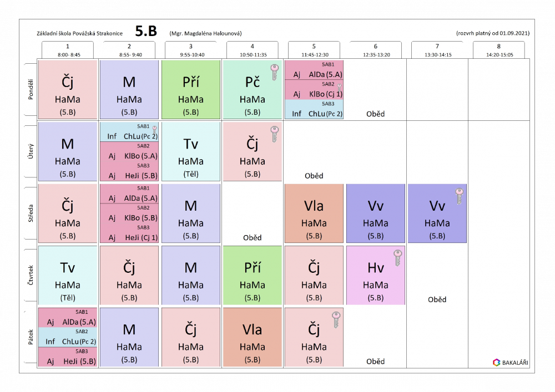Click the key icon in Tuesday's Čj lesson
555x392 pixels.
[274, 134]
